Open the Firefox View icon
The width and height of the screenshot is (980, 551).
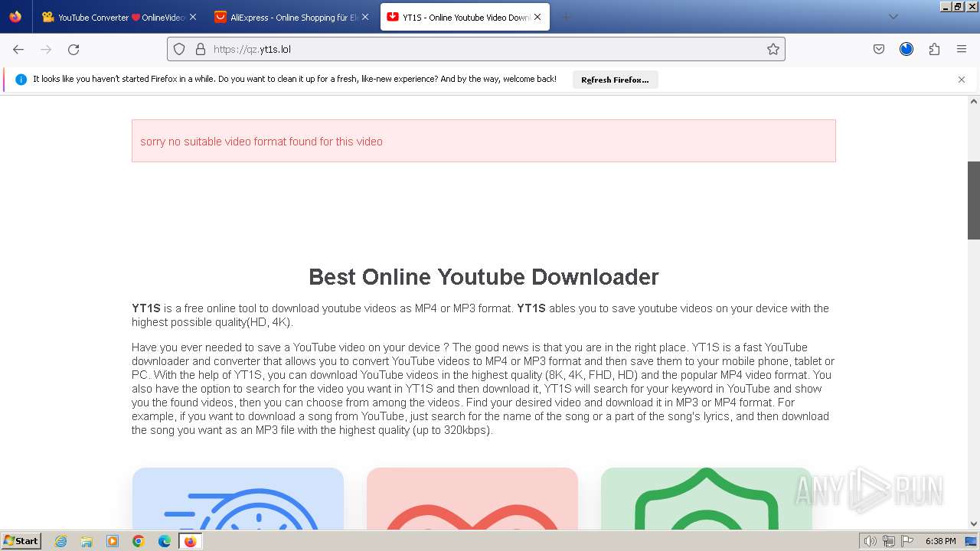click(x=15, y=17)
